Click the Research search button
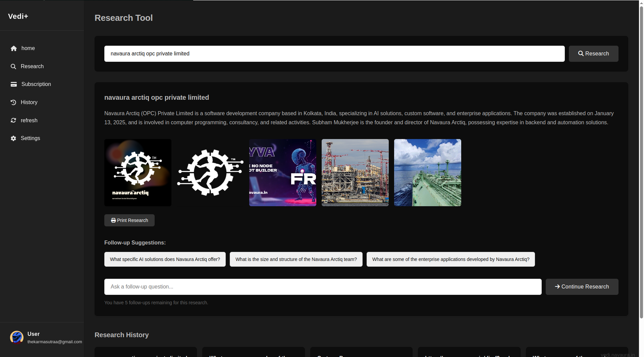This screenshot has height=357, width=644. point(593,54)
